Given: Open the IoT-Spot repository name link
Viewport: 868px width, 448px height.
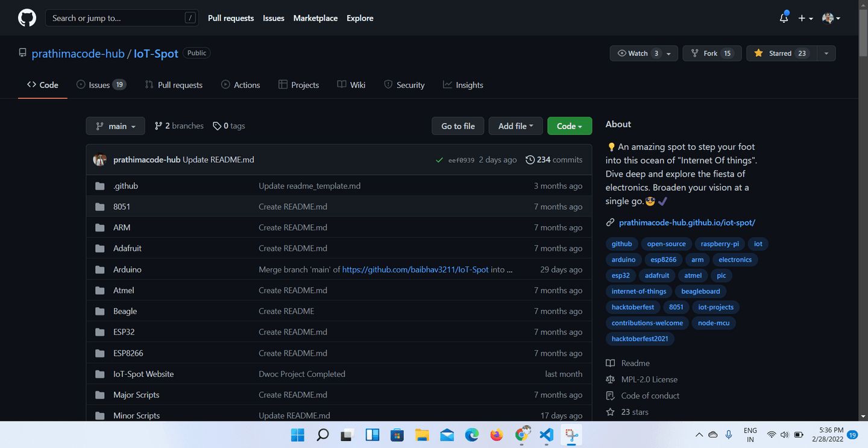Looking at the screenshot, I should pyautogui.click(x=156, y=53).
